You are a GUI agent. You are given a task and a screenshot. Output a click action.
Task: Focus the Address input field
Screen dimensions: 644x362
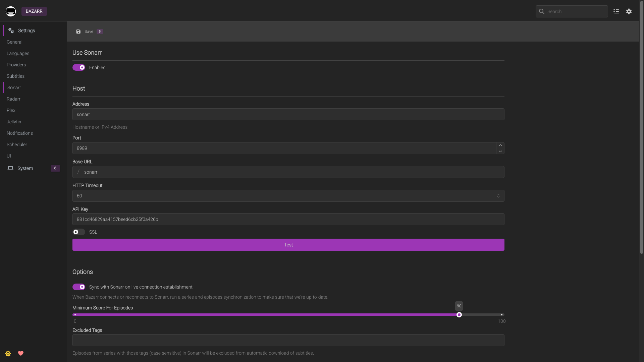[288, 114]
